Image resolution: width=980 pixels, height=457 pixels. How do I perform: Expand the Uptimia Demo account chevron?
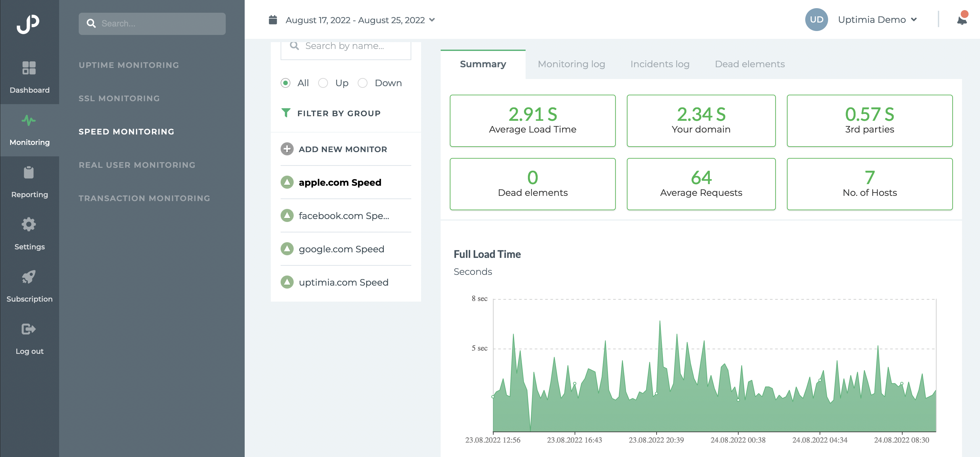pyautogui.click(x=914, y=20)
